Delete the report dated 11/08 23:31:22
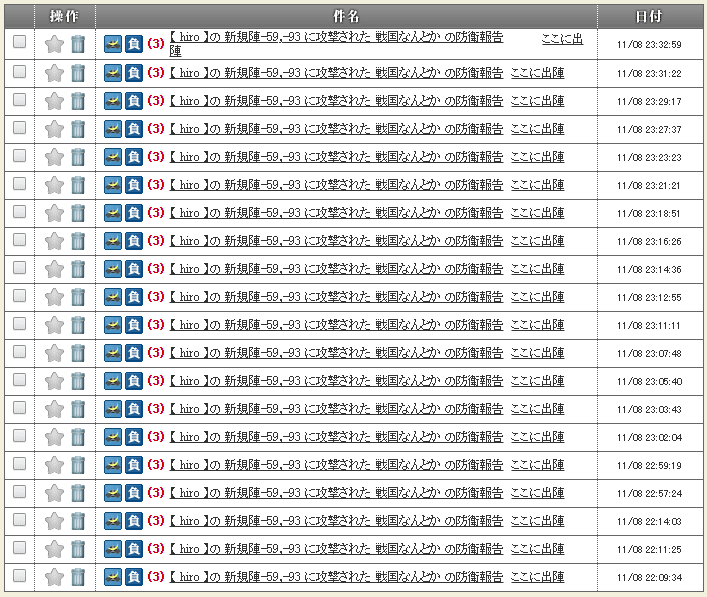This screenshot has width=707, height=597. tap(78, 73)
